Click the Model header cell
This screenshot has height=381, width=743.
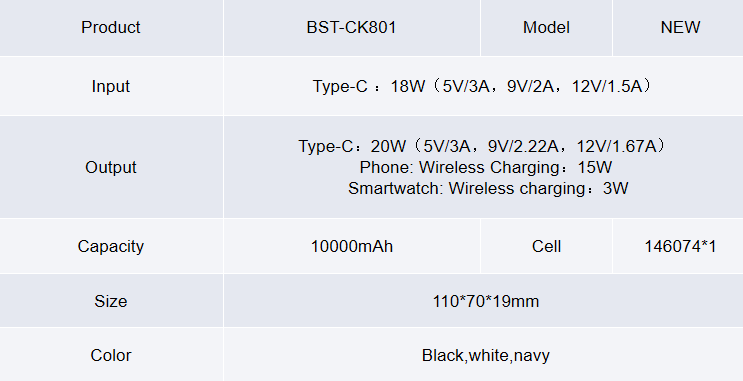pos(546,27)
